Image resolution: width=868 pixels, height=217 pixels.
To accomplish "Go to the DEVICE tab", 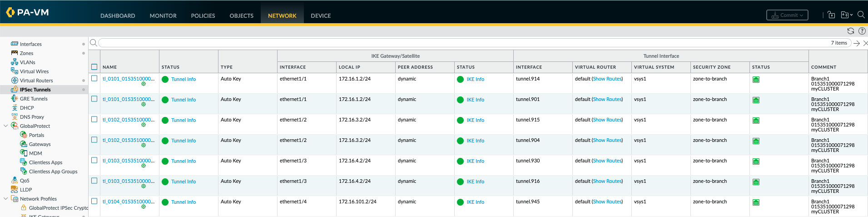I will coord(321,15).
